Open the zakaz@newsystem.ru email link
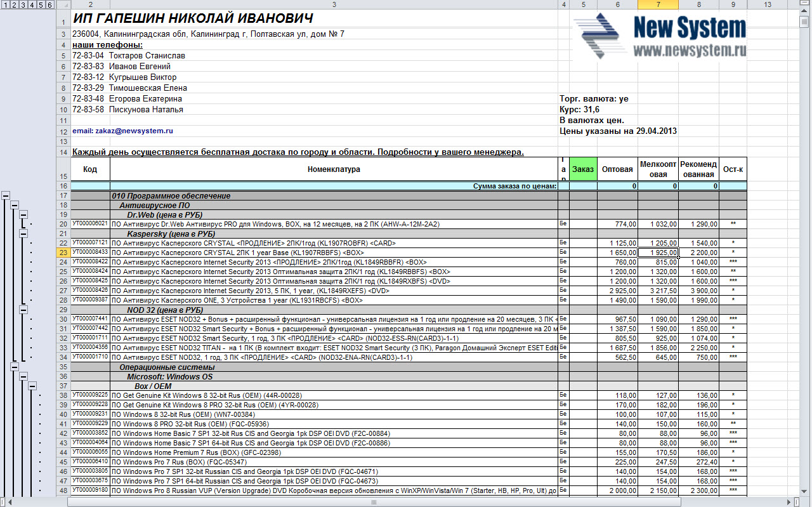The image size is (812, 507). coord(122,130)
